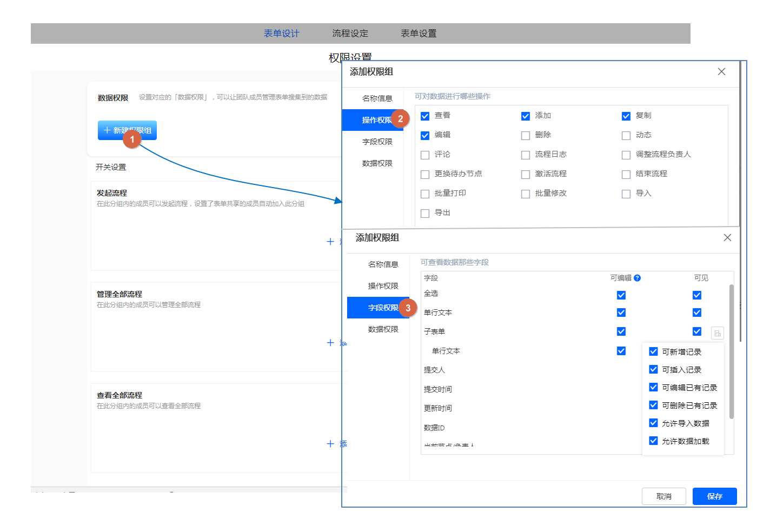Image resolution: width=770 pixels, height=532 pixels.
Task: Click the plus icon under 管理全部流程
Action: tap(330, 343)
